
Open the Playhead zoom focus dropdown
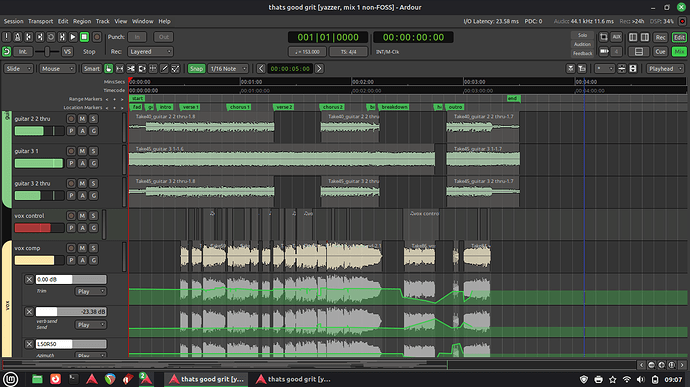coord(665,69)
